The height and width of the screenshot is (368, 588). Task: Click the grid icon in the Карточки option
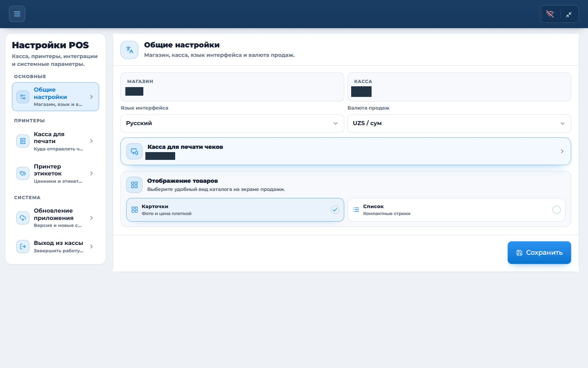[135, 210]
